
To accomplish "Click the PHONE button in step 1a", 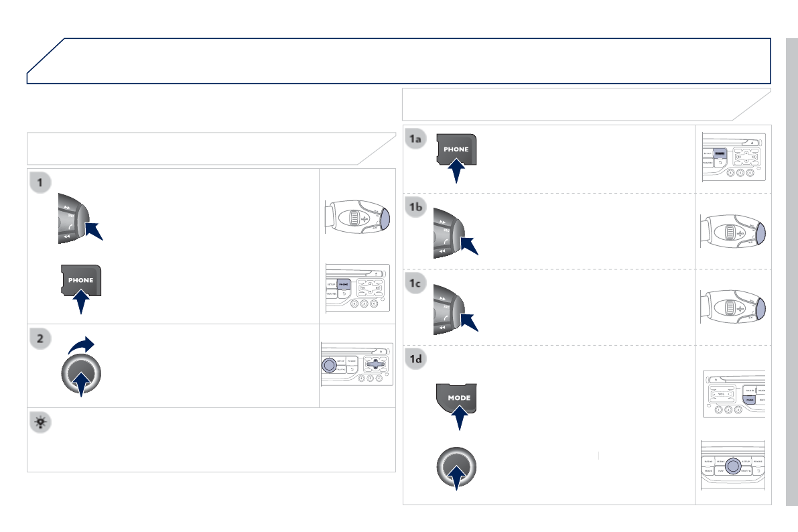I will (x=456, y=149).
